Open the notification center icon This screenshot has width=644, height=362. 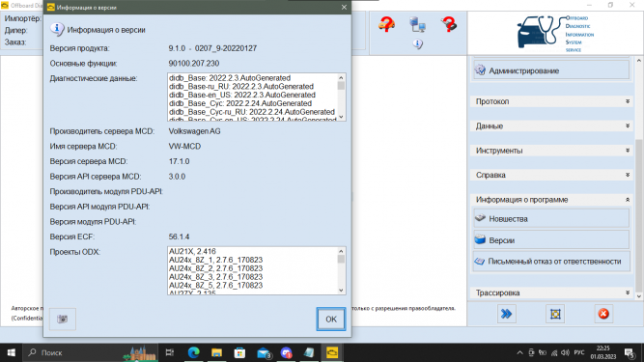click(x=630, y=352)
